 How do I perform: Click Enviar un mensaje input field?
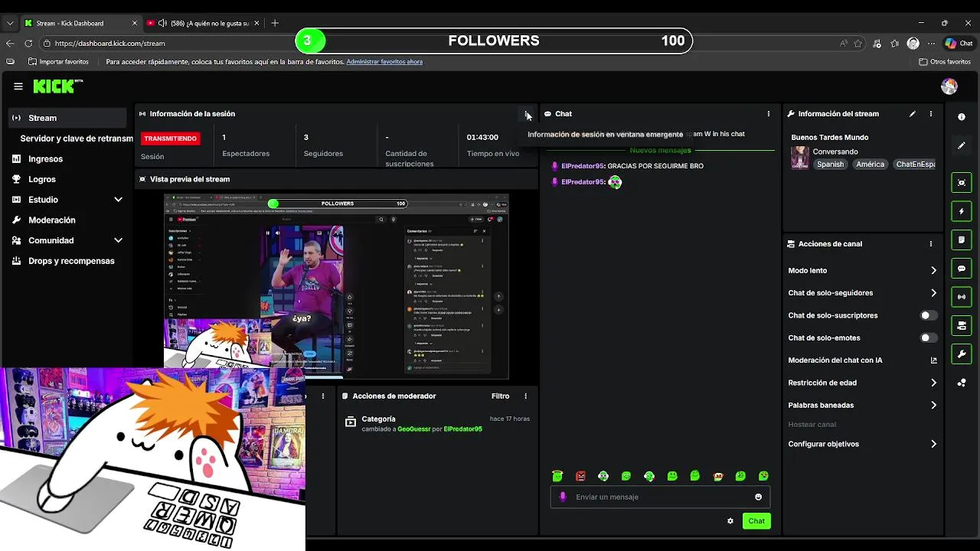[x=660, y=497]
